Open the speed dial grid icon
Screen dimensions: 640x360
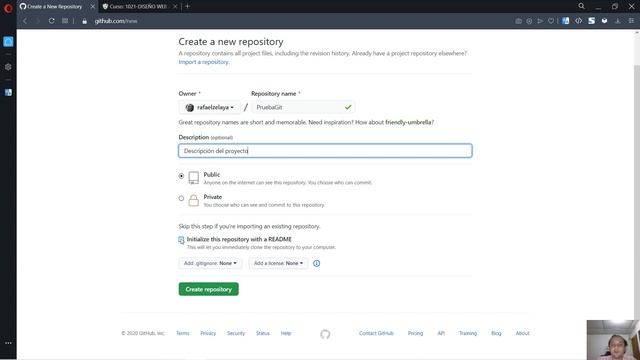tap(65, 21)
